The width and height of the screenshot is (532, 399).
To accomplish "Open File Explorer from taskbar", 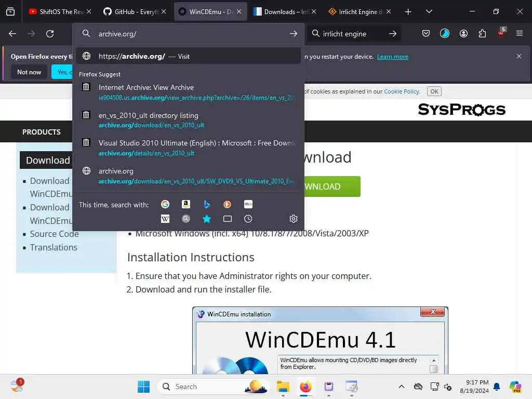I will 283,387.
